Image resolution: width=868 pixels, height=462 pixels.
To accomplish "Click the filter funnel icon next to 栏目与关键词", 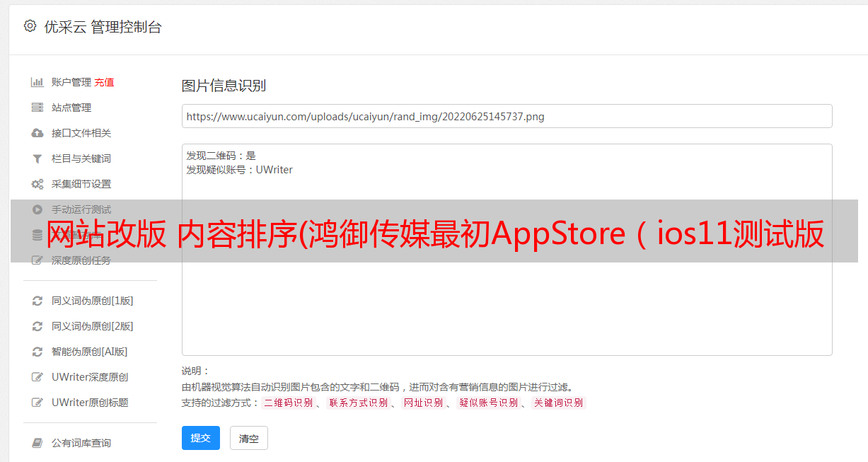I will [x=37, y=158].
